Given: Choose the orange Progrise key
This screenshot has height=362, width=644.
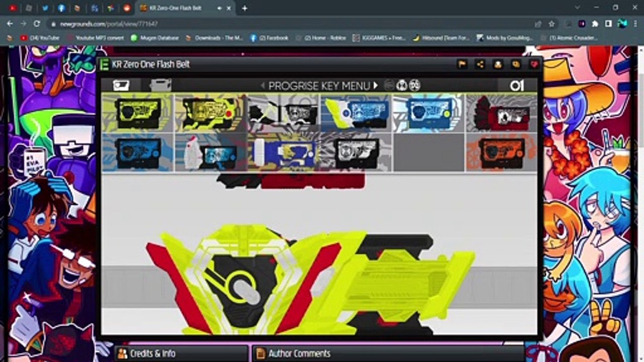Looking at the screenshot, I should pyautogui.click(x=502, y=152).
